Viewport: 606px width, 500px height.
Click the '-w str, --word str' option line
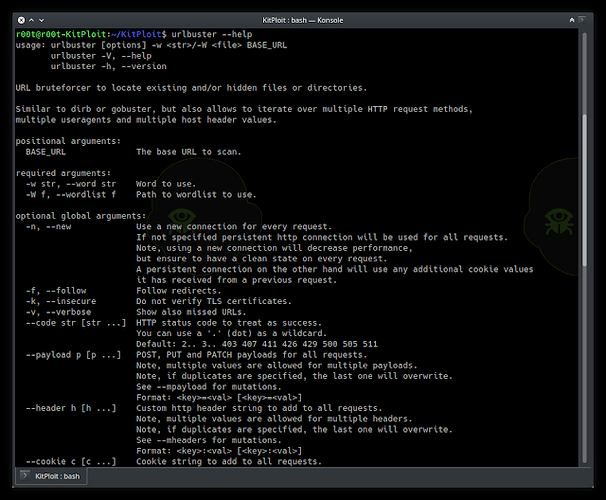[71, 184]
